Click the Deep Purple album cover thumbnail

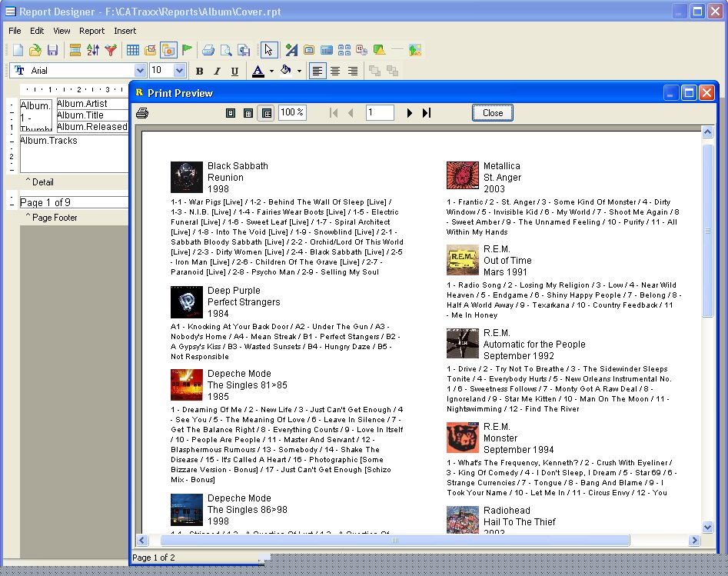click(187, 302)
